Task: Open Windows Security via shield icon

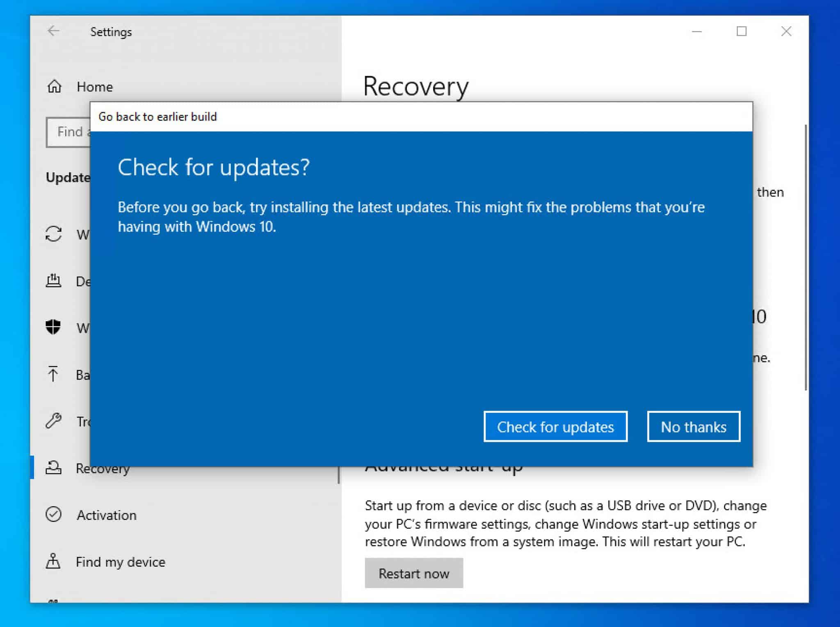Action: (54, 327)
